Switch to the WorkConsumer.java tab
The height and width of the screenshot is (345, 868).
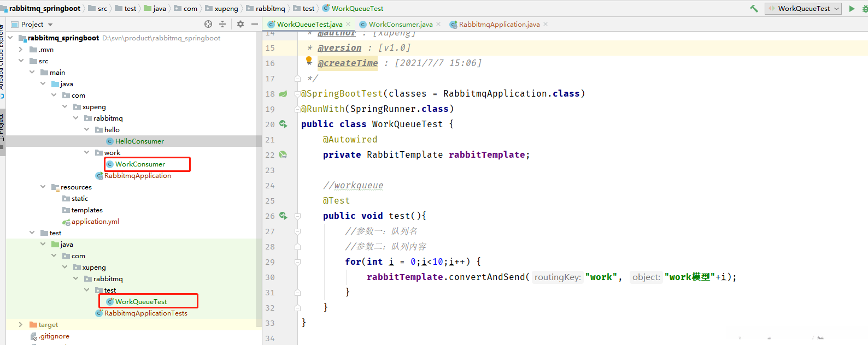(x=400, y=24)
